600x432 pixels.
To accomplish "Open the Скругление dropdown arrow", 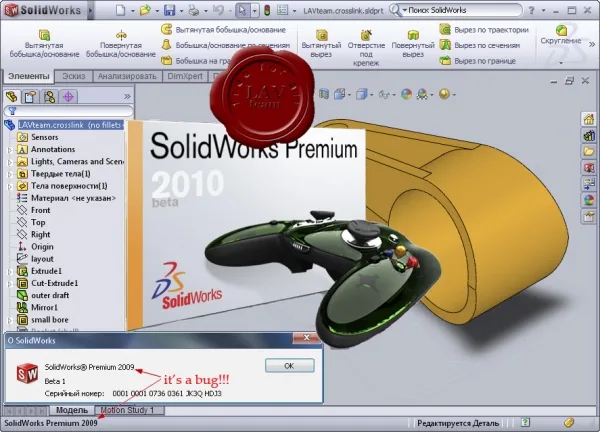I will click(x=561, y=63).
